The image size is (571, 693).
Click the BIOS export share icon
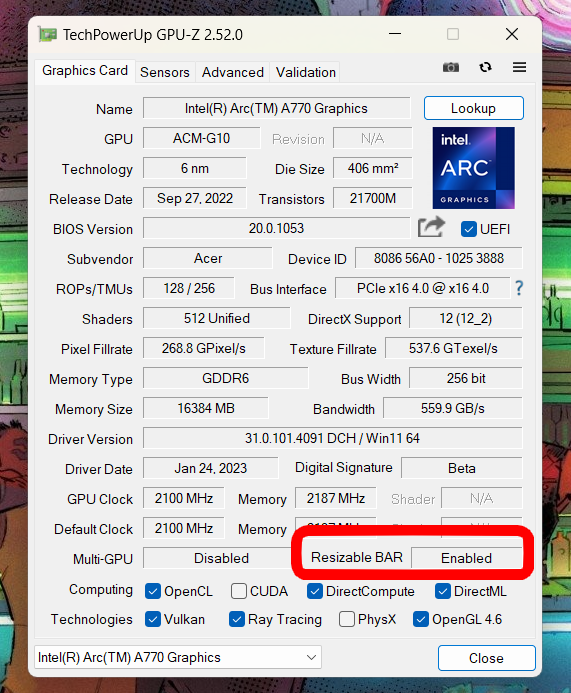[431, 227]
